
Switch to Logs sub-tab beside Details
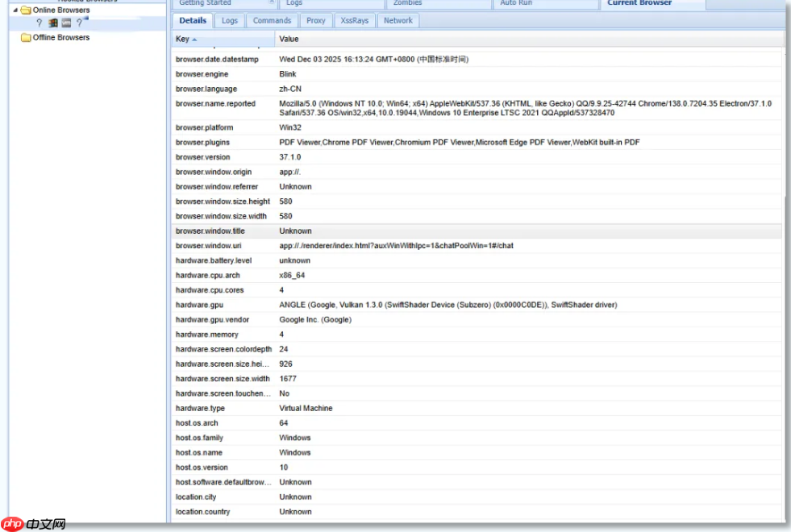230,21
